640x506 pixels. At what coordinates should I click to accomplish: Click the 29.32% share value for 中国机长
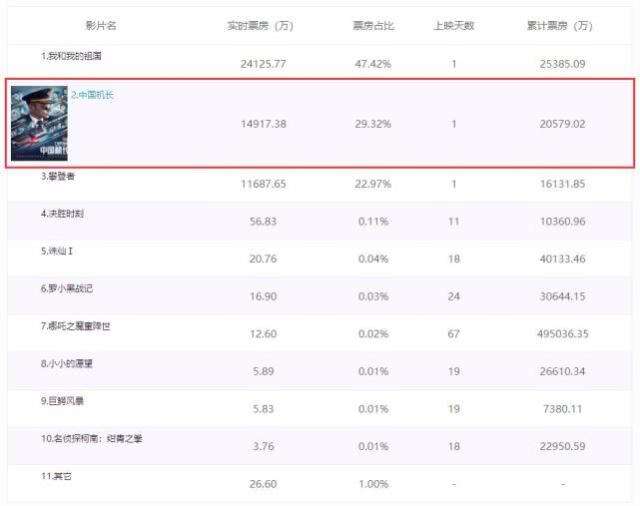373,125
